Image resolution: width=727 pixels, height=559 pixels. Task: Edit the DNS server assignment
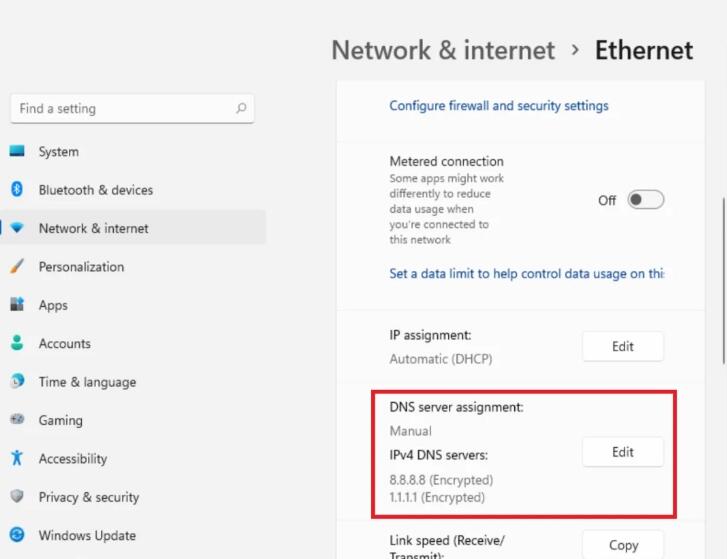(623, 452)
